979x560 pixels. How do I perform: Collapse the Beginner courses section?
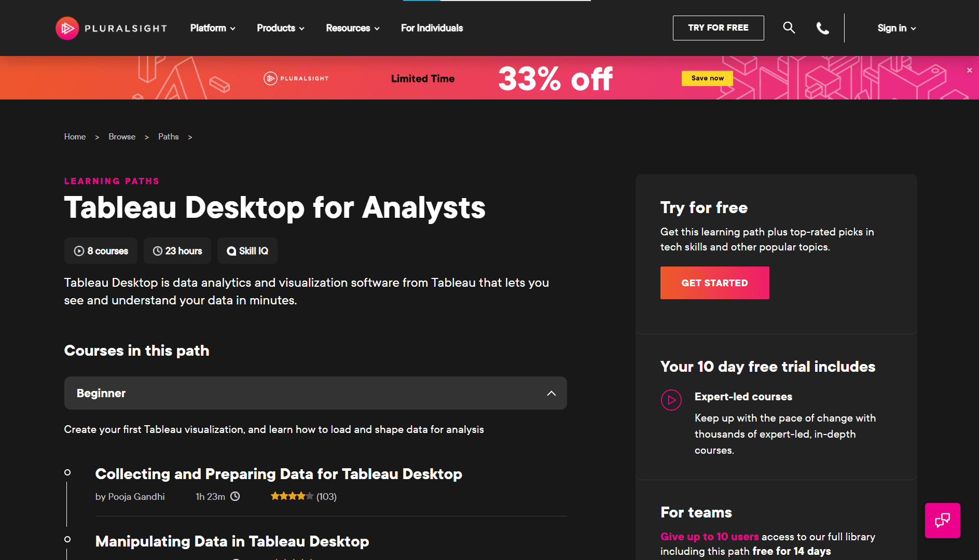pos(551,393)
